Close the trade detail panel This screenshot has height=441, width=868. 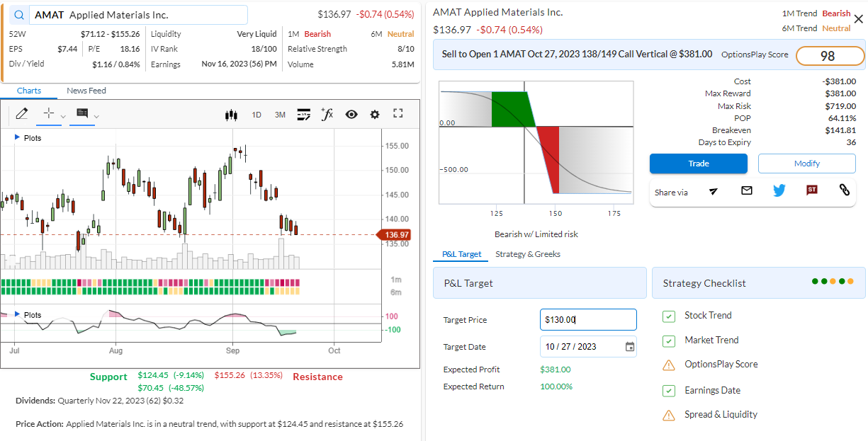coord(858,19)
